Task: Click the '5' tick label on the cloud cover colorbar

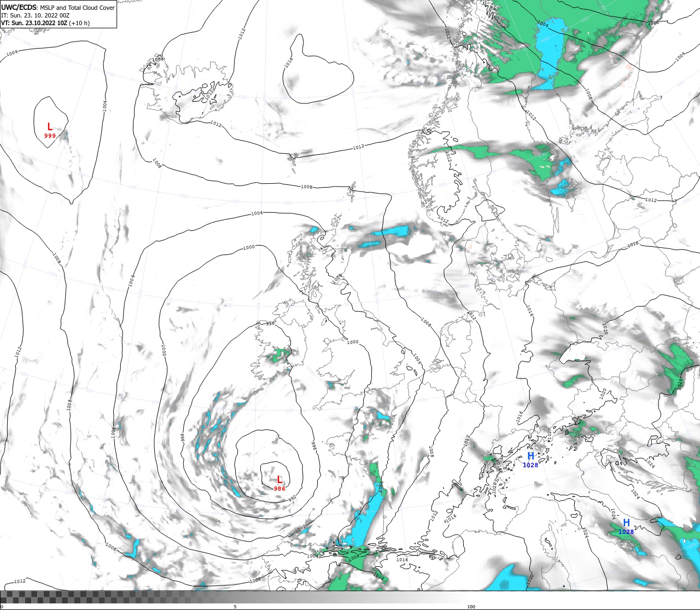Action: 235,606
